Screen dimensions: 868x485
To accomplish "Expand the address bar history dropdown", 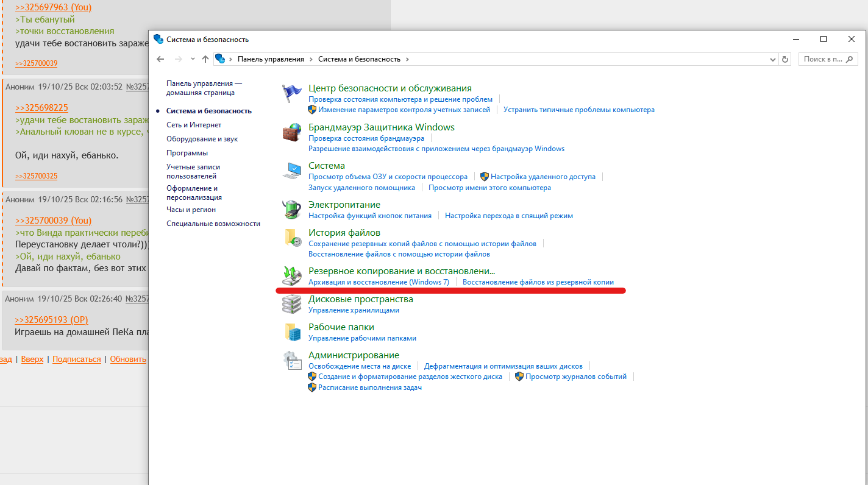I will coord(774,59).
